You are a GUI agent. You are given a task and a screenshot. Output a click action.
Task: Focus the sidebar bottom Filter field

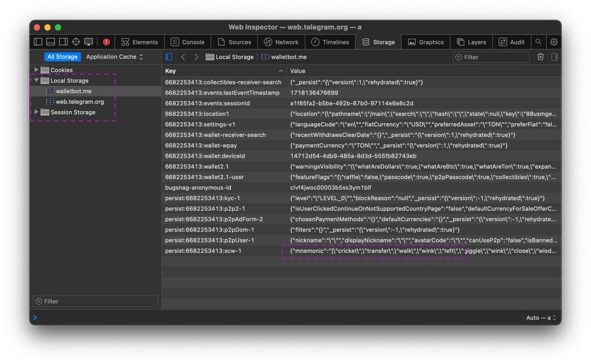[x=96, y=301]
